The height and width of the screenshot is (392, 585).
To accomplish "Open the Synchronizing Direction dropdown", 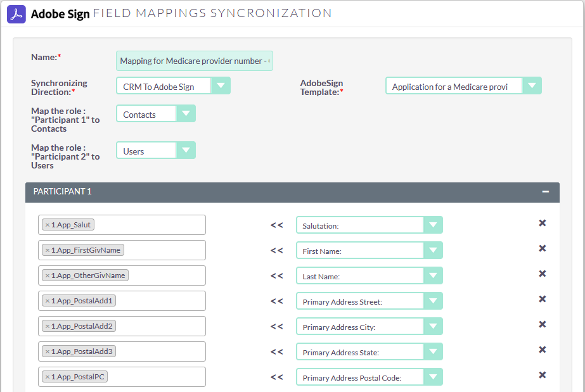I will click(x=173, y=85).
